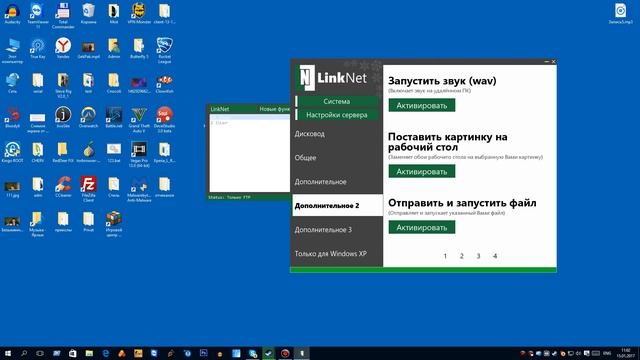The width and height of the screenshot is (640, 360).
Task: Open the Система tab in LinkNet
Action: click(x=337, y=101)
